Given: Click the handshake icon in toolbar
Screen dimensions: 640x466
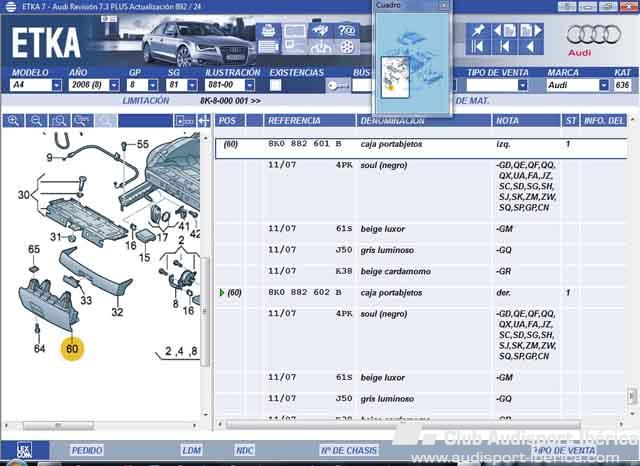Looking at the screenshot, I should [x=321, y=31].
